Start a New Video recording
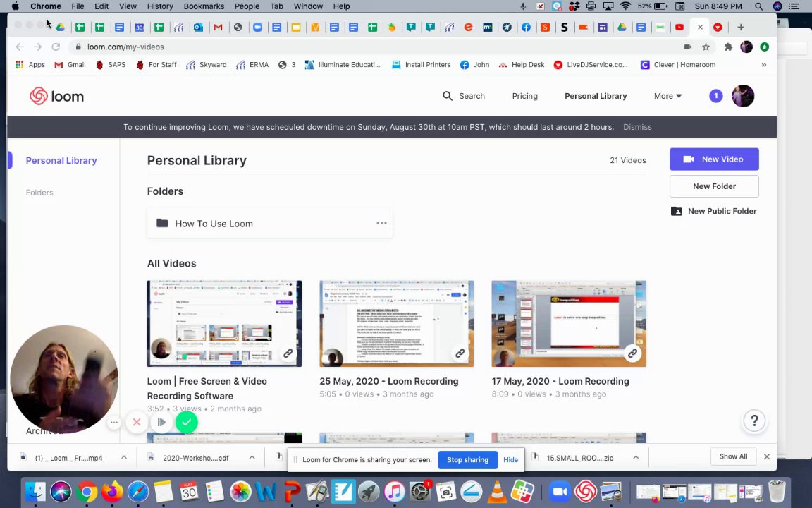812x508 pixels. pos(714,159)
